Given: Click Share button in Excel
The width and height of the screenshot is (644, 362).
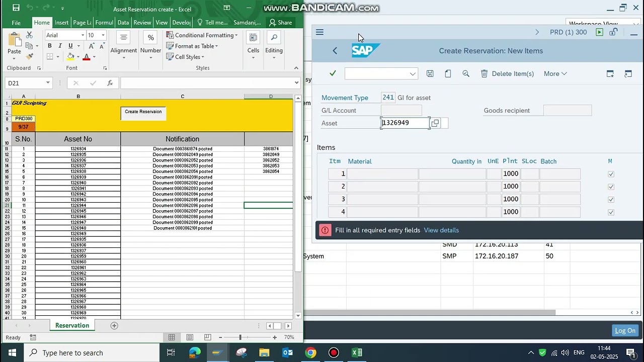Looking at the screenshot, I should click(280, 23).
